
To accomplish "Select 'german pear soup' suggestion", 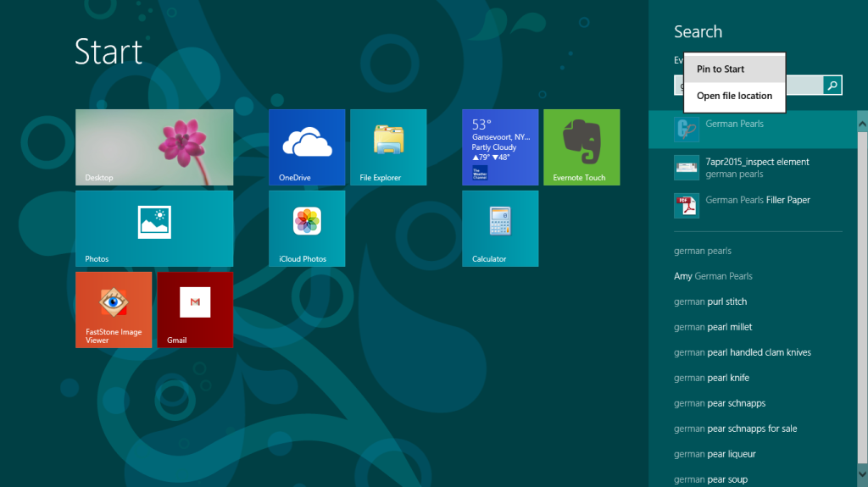I will point(711,480).
